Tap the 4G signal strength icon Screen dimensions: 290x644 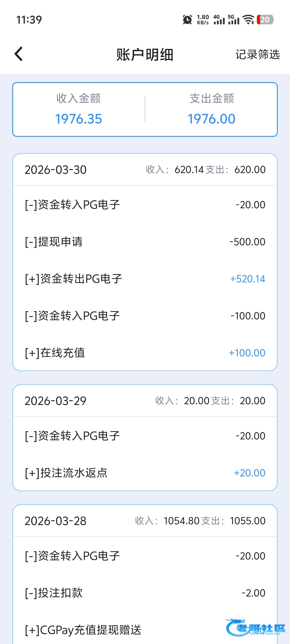point(219,20)
